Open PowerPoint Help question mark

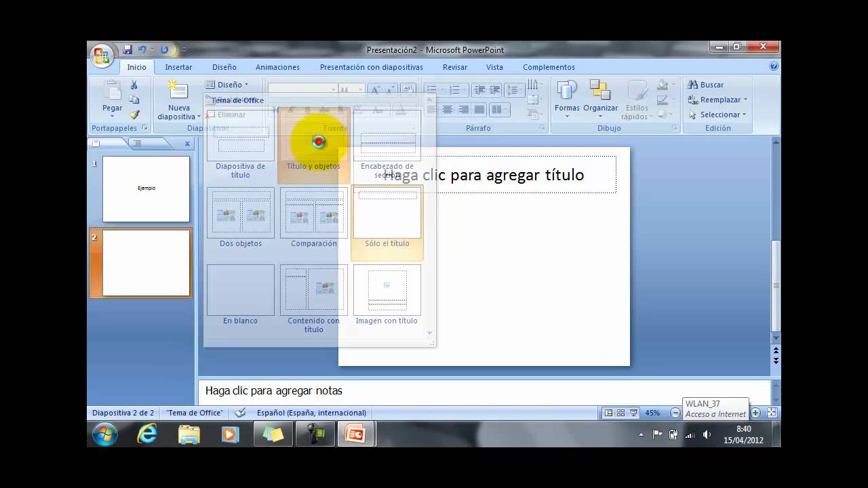(774, 66)
